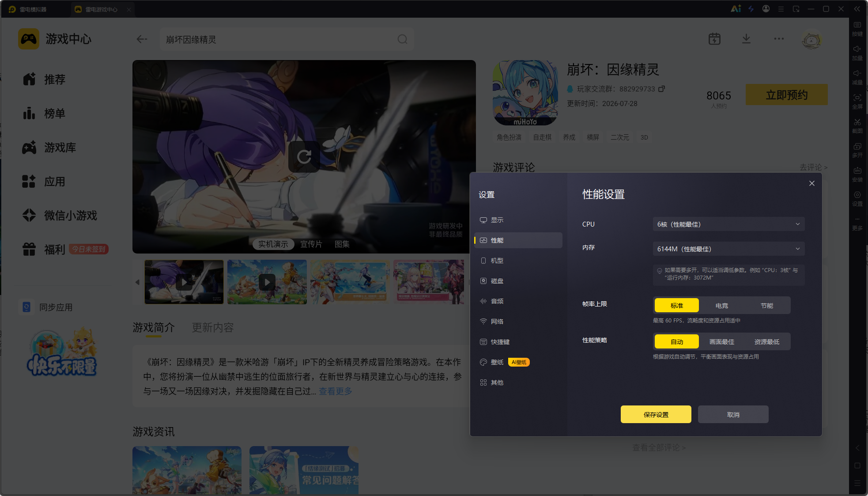Viewport: 868px width, 496px height.
Task: Switch to the 更新内容 tab
Action: tap(212, 328)
